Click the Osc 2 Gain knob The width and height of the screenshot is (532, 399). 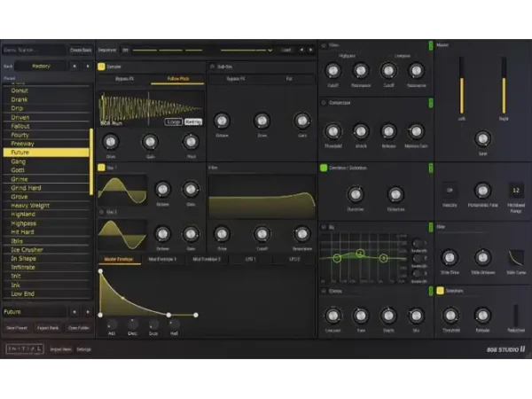(191, 234)
